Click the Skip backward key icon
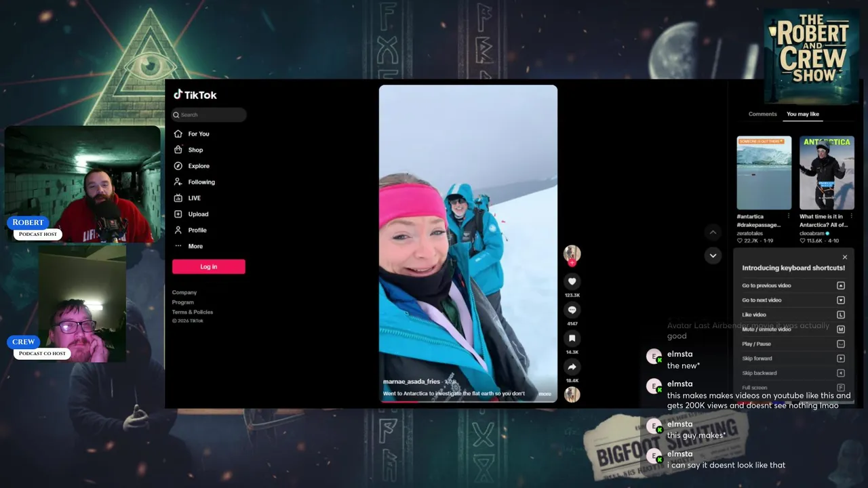The image size is (868, 488). click(841, 373)
